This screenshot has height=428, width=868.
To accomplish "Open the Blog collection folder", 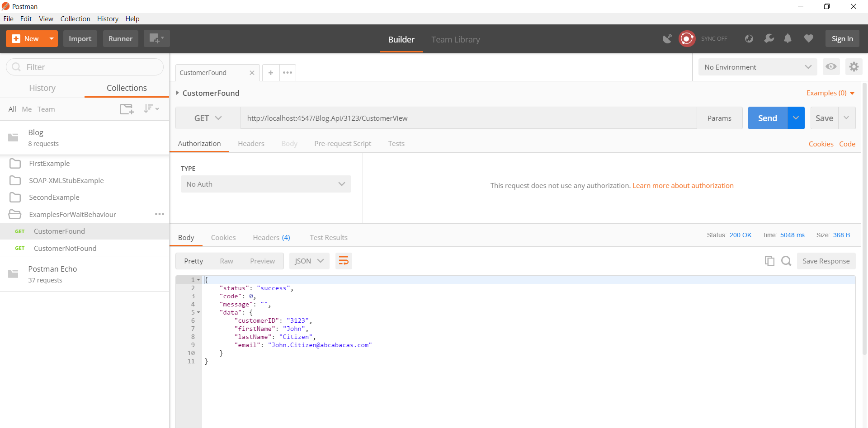I will pos(85,137).
